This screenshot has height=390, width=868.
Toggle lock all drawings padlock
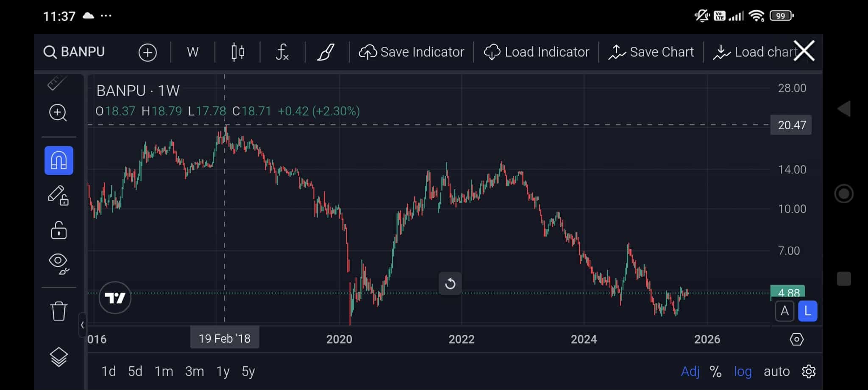click(x=59, y=230)
